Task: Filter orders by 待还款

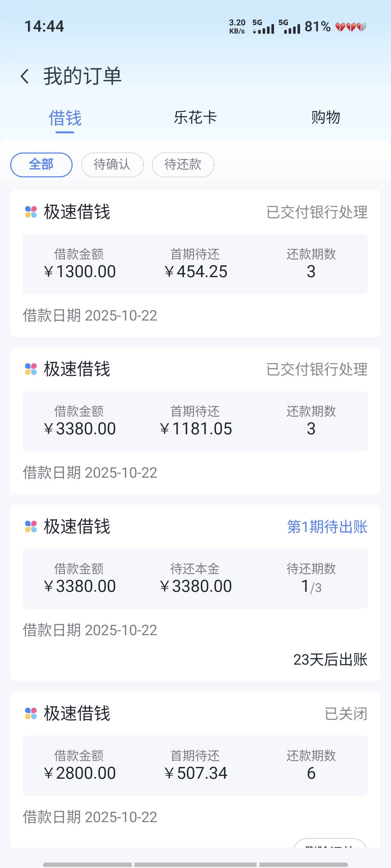Action: [x=183, y=165]
